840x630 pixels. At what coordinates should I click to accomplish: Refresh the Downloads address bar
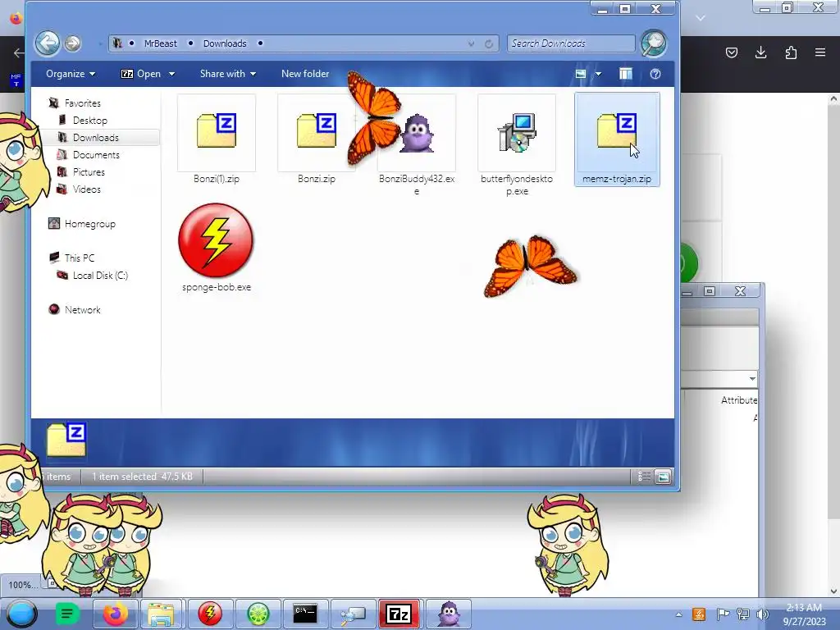(x=489, y=44)
